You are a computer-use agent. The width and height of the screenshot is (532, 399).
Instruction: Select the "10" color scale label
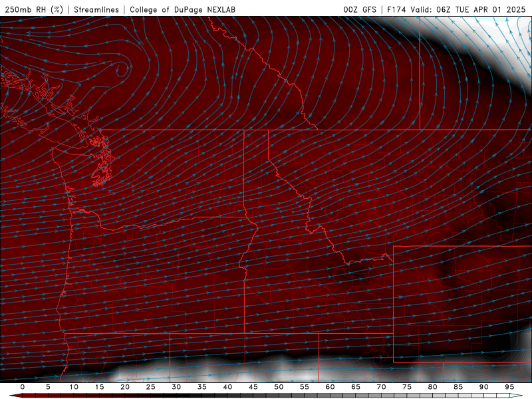click(x=74, y=387)
